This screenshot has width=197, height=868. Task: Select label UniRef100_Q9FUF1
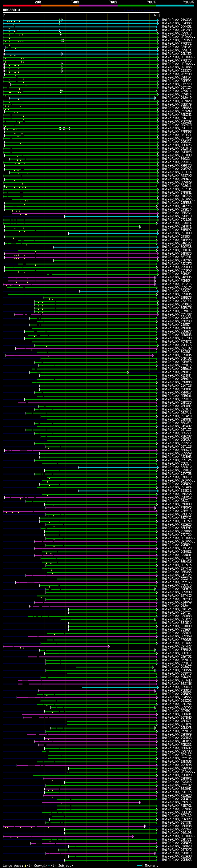(x=177, y=226)
